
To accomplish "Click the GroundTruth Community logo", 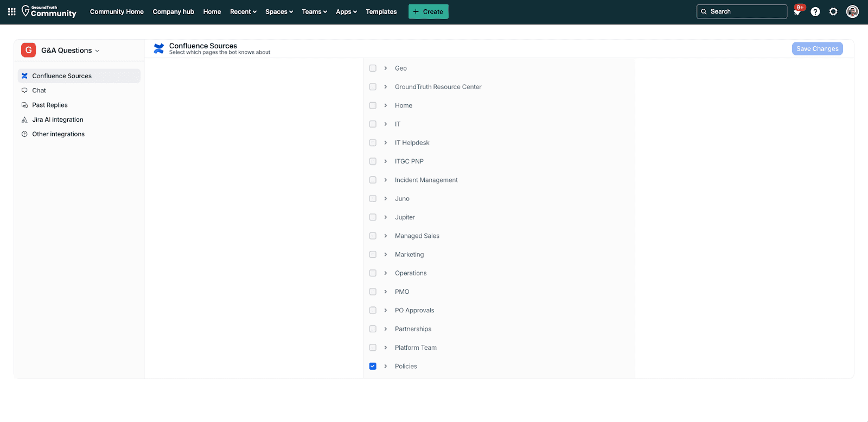I will click(x=49, y=11).
